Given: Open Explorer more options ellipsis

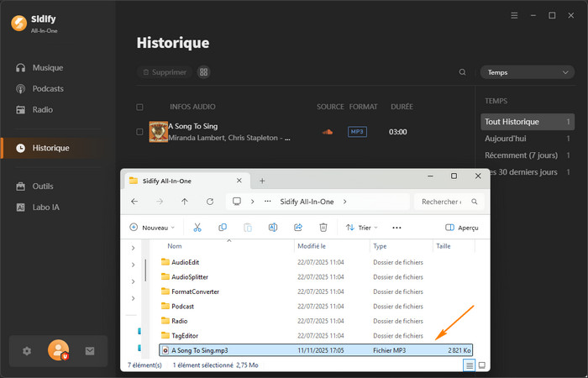Looking at the screenshot, I should 396,228.
